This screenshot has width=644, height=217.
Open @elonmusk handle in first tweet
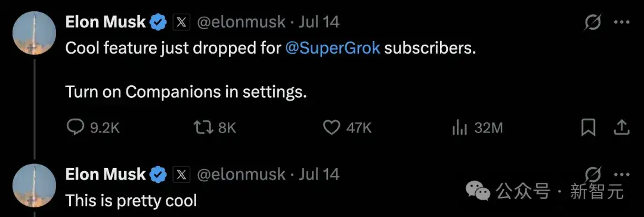[241, 22]
